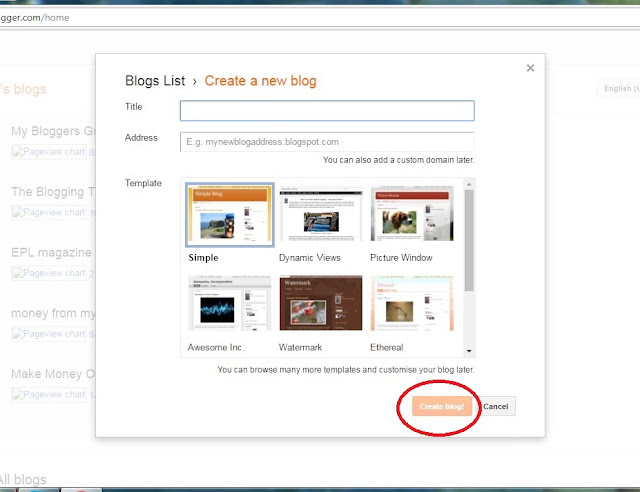Click the template list scroll up arrow

pos(469,185)
